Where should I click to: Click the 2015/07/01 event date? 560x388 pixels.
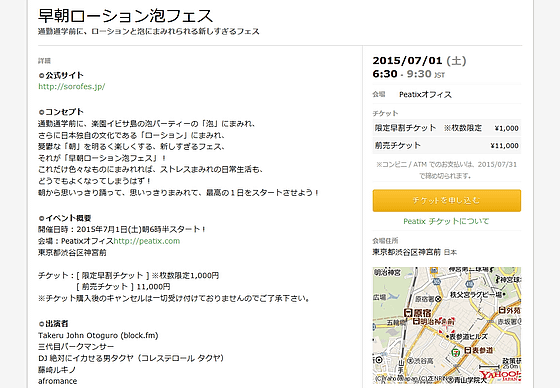(408, 61)
